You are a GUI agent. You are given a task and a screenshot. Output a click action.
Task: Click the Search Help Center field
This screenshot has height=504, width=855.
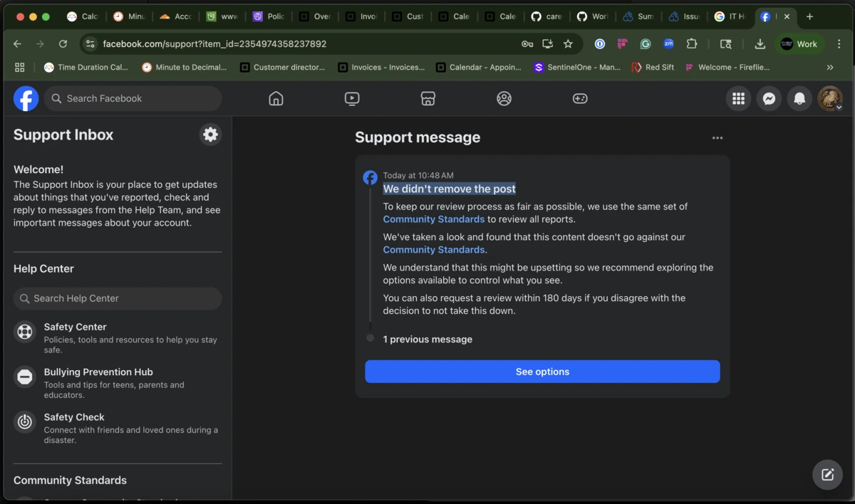[118, 299]
